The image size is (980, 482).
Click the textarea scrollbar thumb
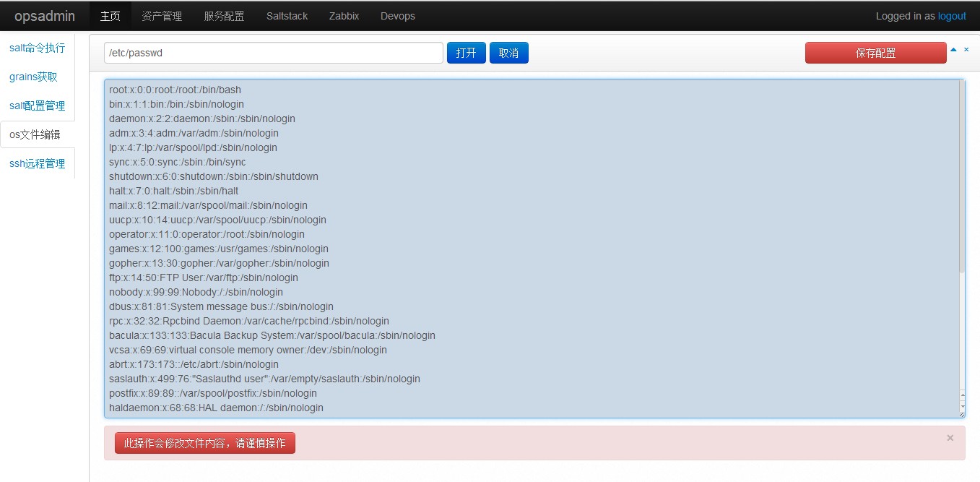point(962,177)
